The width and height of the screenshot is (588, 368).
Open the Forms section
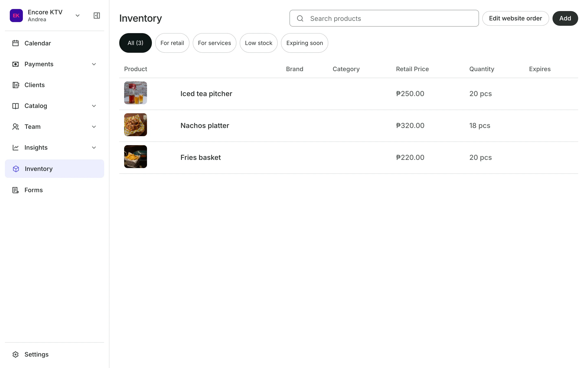tap(55, 190)
